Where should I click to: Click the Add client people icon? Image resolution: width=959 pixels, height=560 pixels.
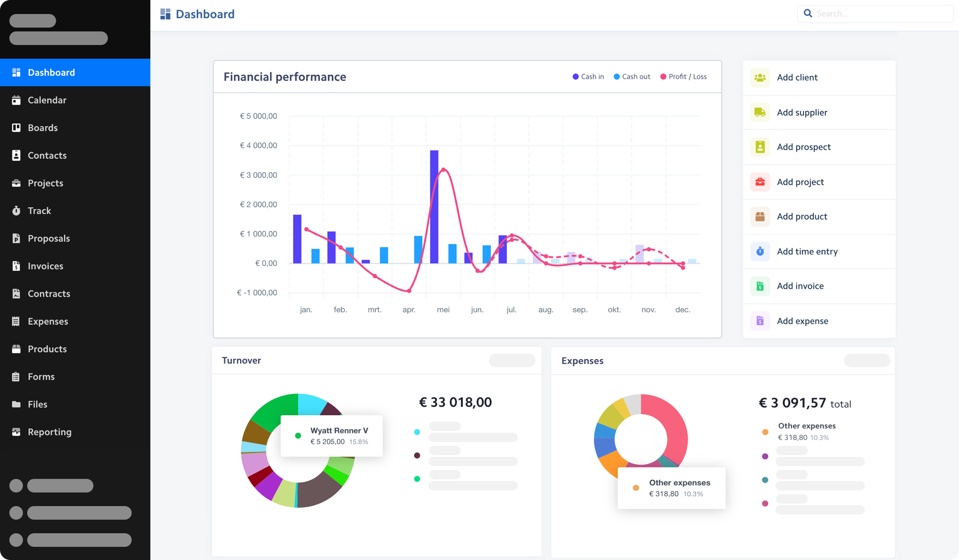[x=760, y=77]
